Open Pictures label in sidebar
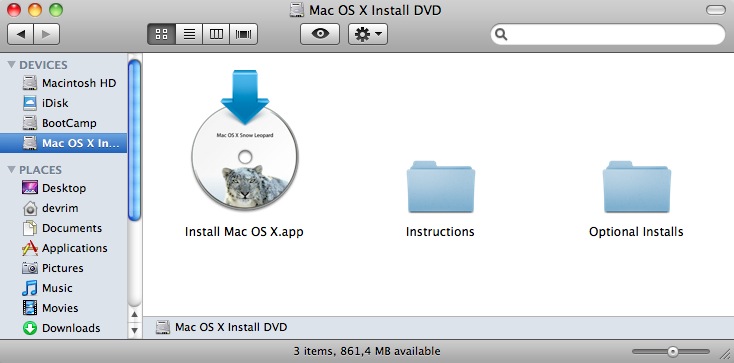 (x=63, y=268)
